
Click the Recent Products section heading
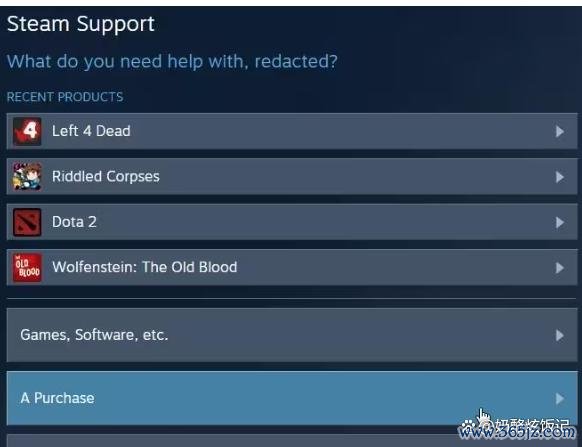pos(65,97)
